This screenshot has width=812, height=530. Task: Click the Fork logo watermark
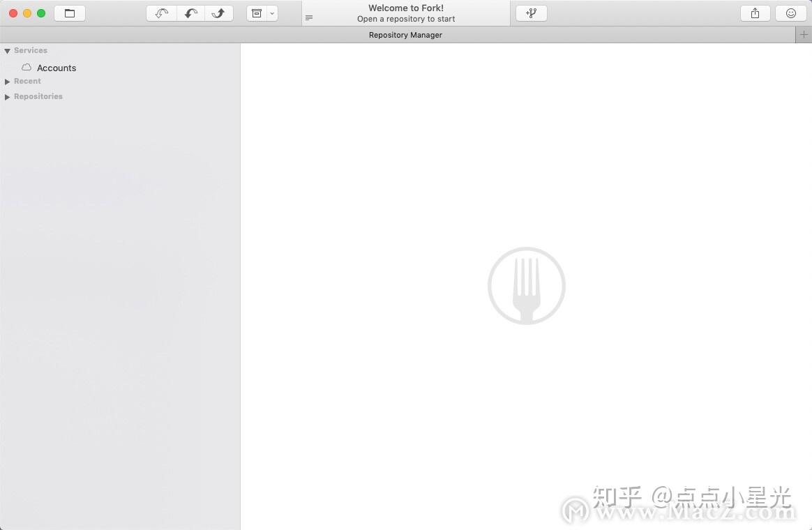(x=527, y=286)
